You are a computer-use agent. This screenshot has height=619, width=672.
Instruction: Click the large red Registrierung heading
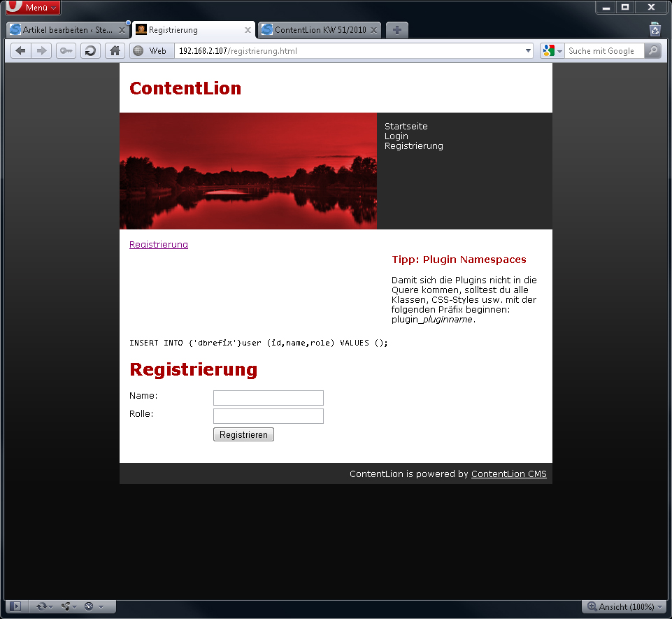point(193,369)
